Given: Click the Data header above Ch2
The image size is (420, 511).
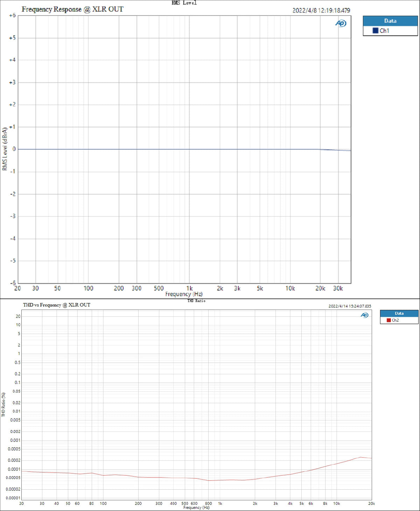Looking at the screenshot, I should pyautogui.click(x=399, y=313).
